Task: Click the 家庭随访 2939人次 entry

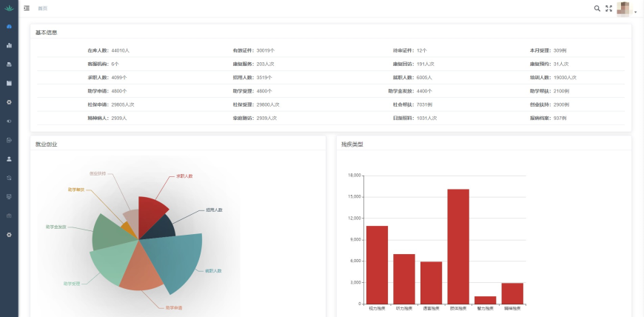Action: (x=255, y=118)
